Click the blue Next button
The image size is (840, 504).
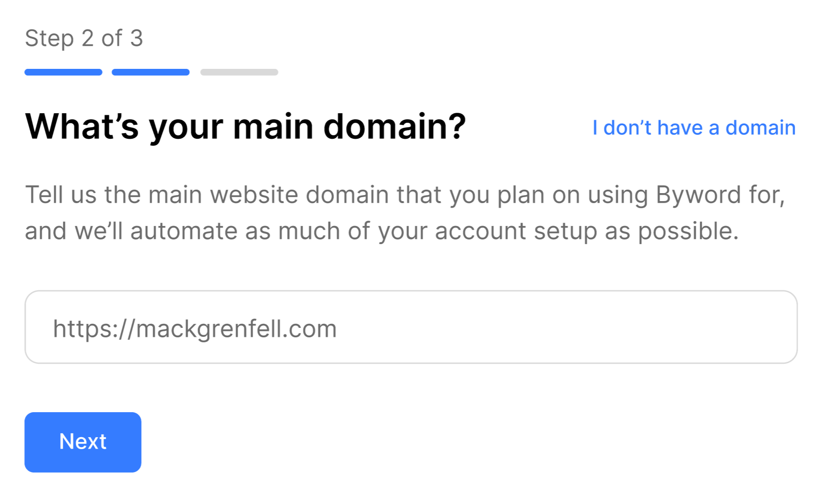83,442
